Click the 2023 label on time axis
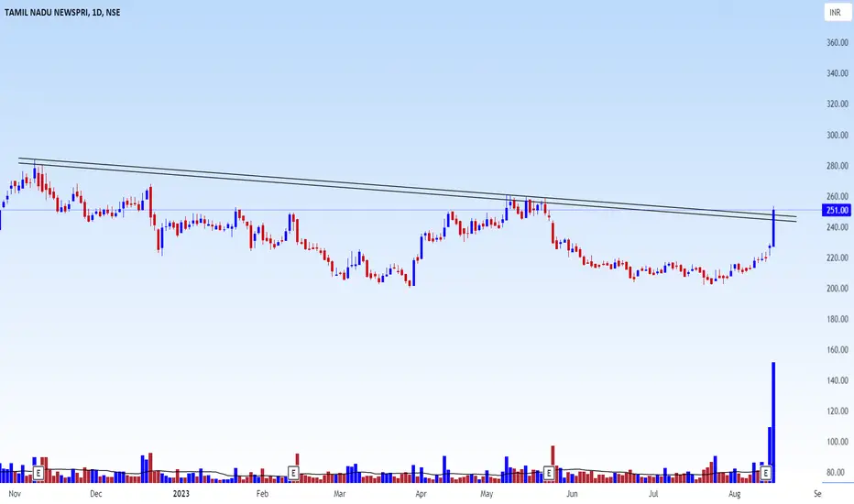 [181, 494]
